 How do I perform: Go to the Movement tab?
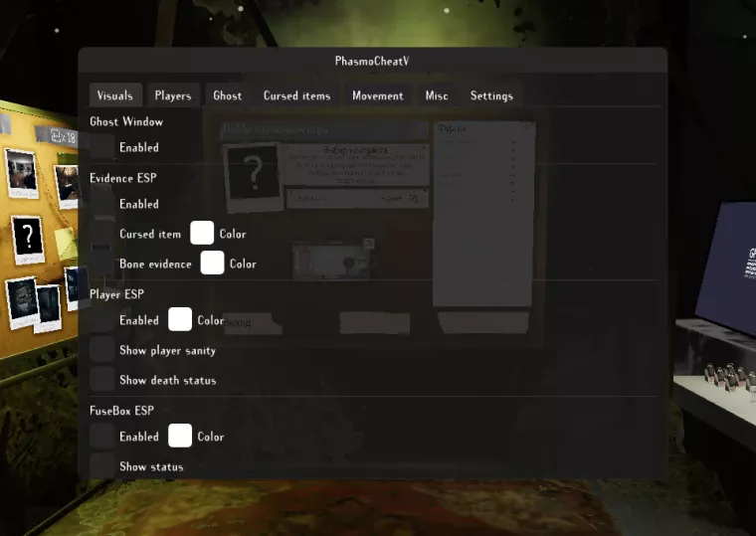pyautogui.click(x=378, y=95)
